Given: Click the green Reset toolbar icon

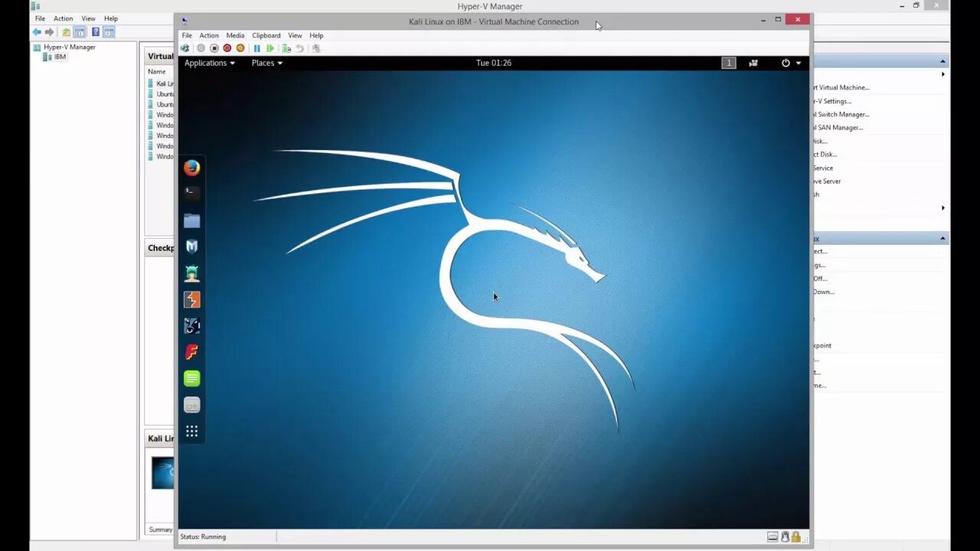Looking at the screenshot, I should coord(270,48).
